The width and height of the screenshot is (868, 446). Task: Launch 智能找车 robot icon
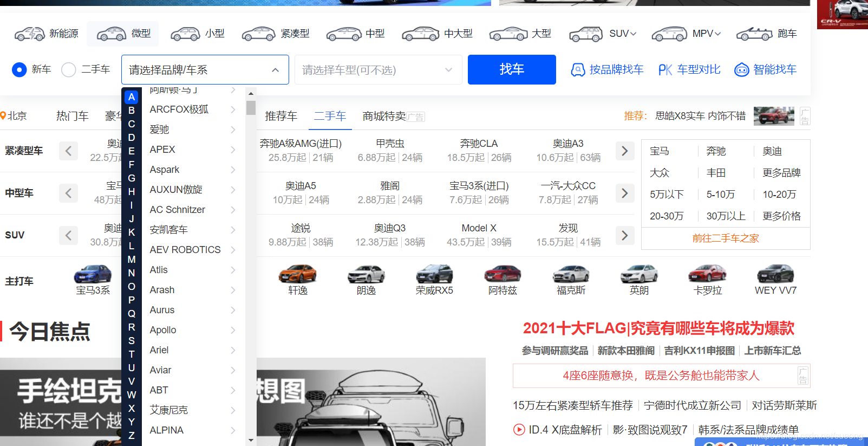pyautogui.click(x=741, y=70)
